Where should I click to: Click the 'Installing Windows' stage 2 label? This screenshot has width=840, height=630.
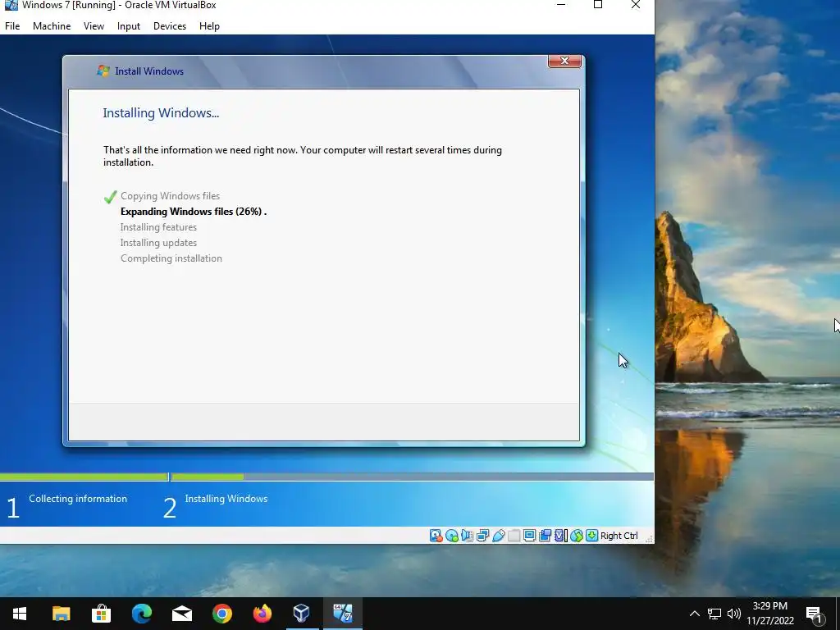pos(226,499)
